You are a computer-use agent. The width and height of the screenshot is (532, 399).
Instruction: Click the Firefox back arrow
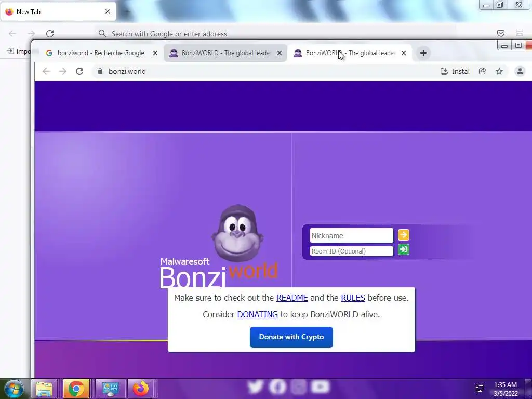point(12,33)
